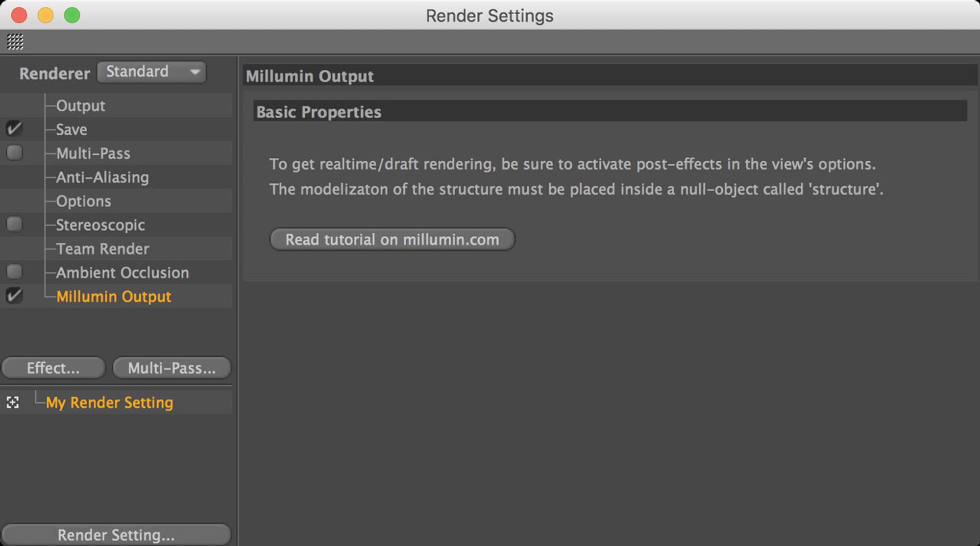The image size is (980, 546).
Task: Open the Options settings item
Action: pyautogui.click(x=83, y=201)
